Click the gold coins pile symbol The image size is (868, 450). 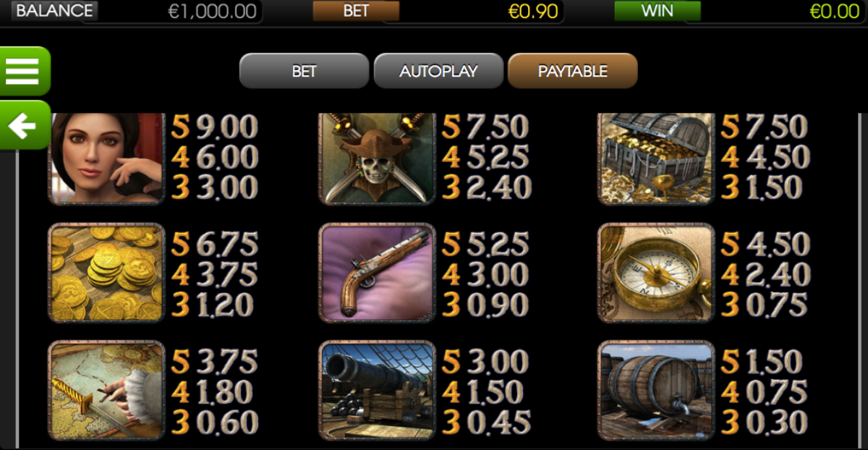coord(106,273)
